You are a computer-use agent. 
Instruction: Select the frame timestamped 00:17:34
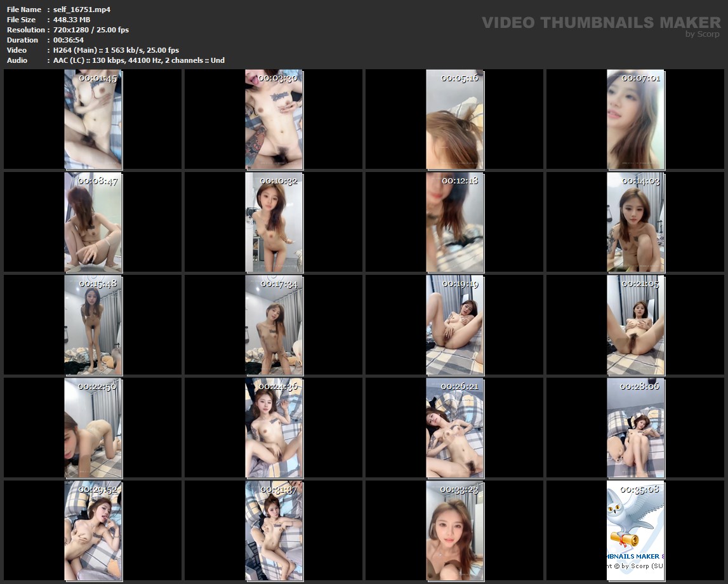tap(274, 324)
